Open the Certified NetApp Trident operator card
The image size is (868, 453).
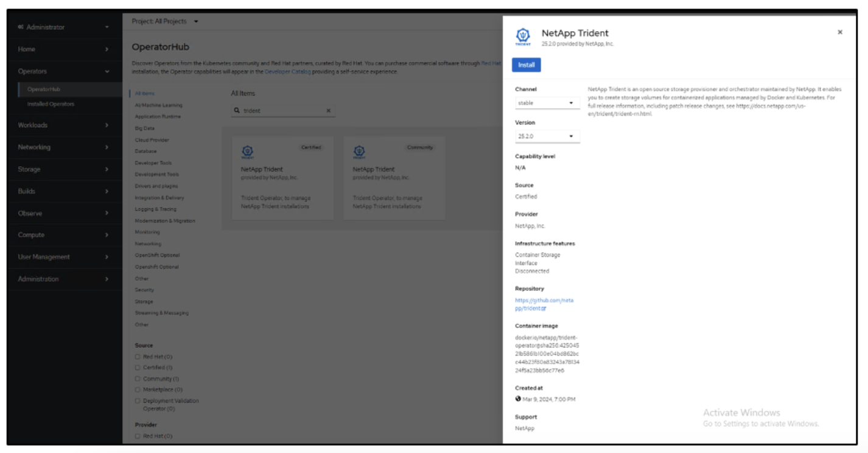point(282,178)
